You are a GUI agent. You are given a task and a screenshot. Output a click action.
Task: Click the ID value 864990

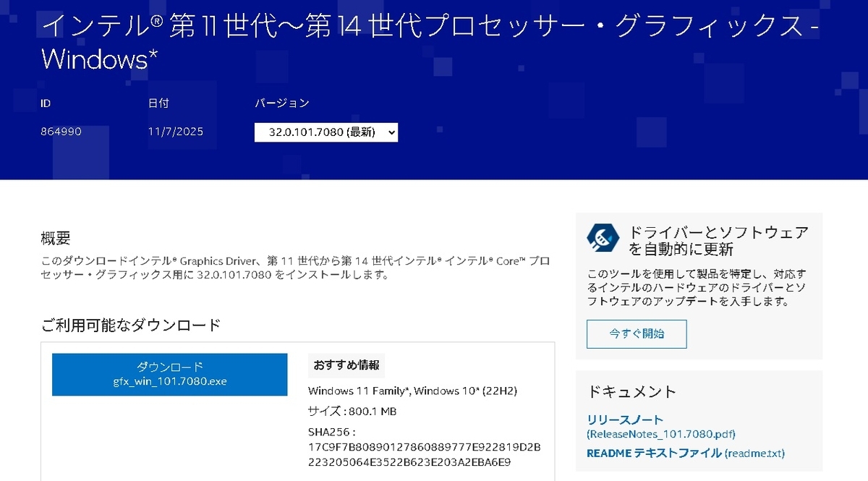click(x=61, y=132)
